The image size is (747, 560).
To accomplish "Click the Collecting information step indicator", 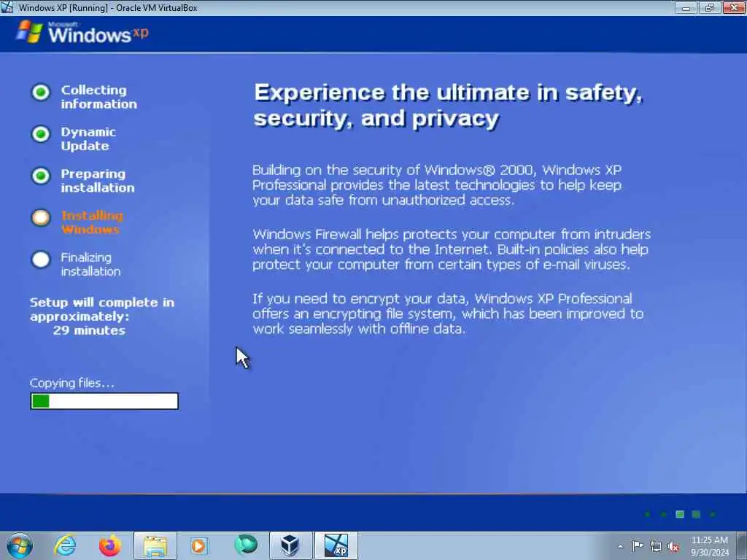I will click(41, 93).
